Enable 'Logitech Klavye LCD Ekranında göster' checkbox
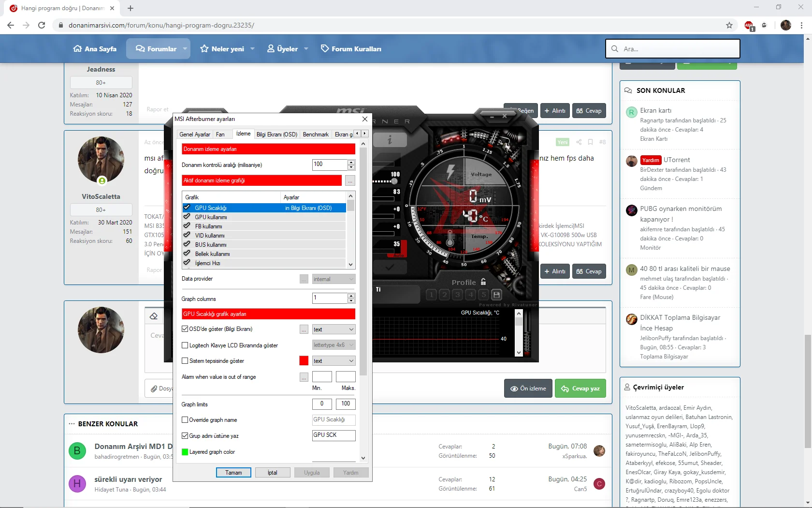This screenshot has width=812, height=508. pyautogui.click(x=185, y=345)
